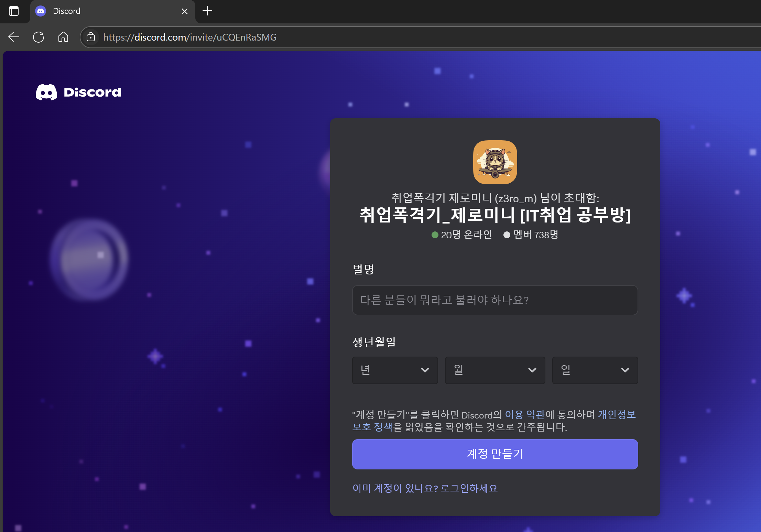
Task: Click the Discord logo at top left
Action: click(x=79, y=92)
